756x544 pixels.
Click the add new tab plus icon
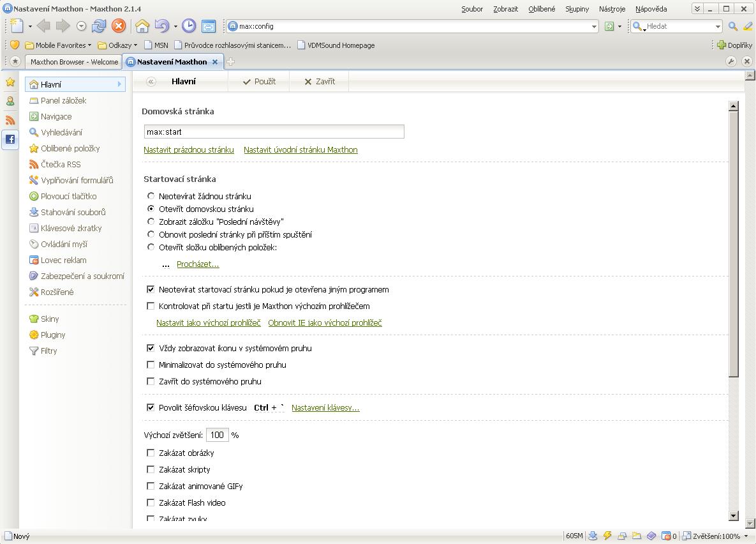click(x=231, y=62)
